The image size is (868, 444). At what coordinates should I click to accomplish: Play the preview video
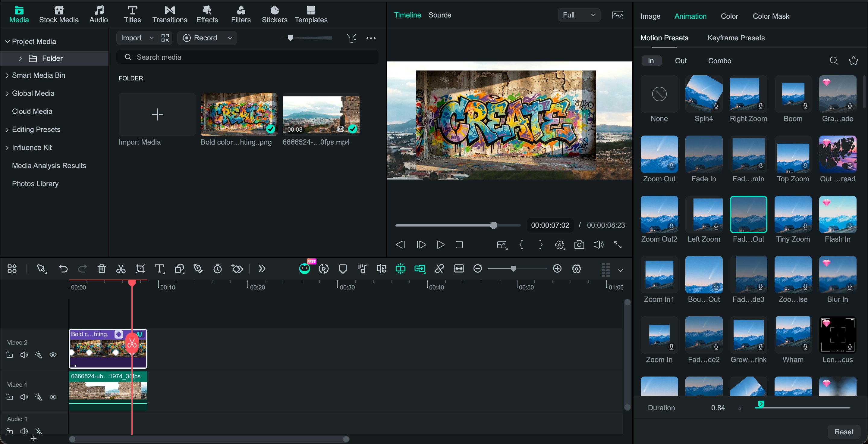pyautogui.click(x=440, y=245)
